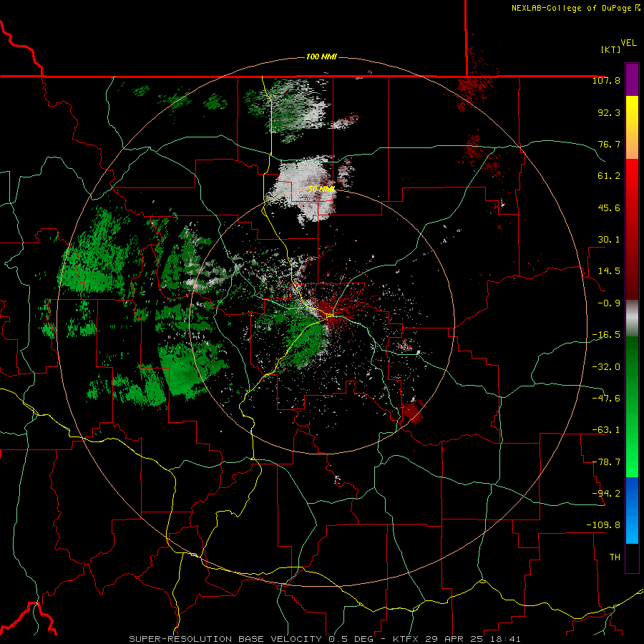Click the 100 NMI range ring label
Viewport: 644px width, 644px height.
tap(321, 57)
